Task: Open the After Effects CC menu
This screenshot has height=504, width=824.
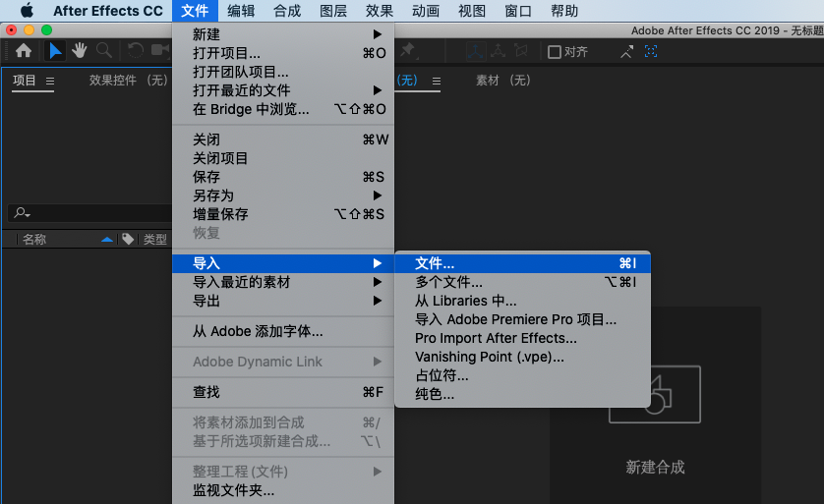Action: 108,11
